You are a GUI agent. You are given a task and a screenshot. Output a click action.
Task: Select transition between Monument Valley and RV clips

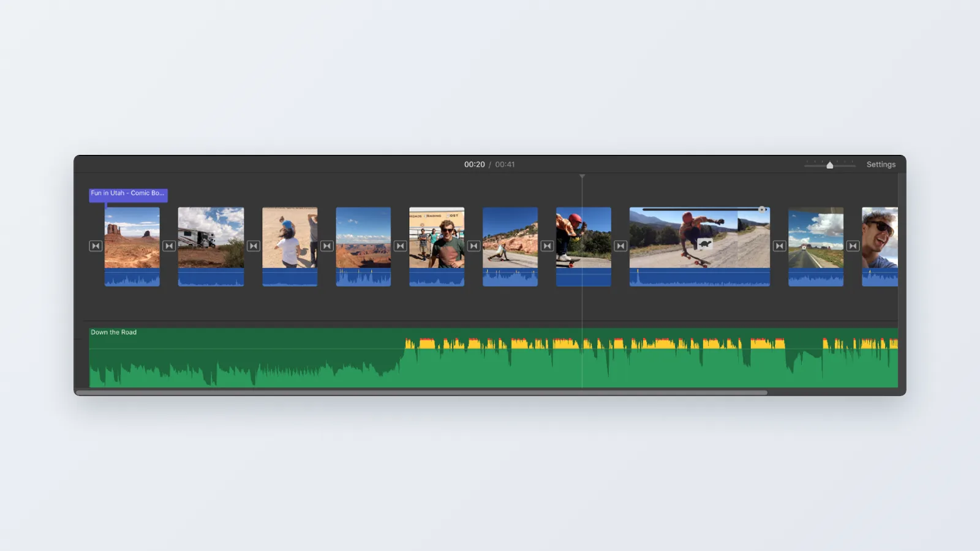(x=169, y=246)
